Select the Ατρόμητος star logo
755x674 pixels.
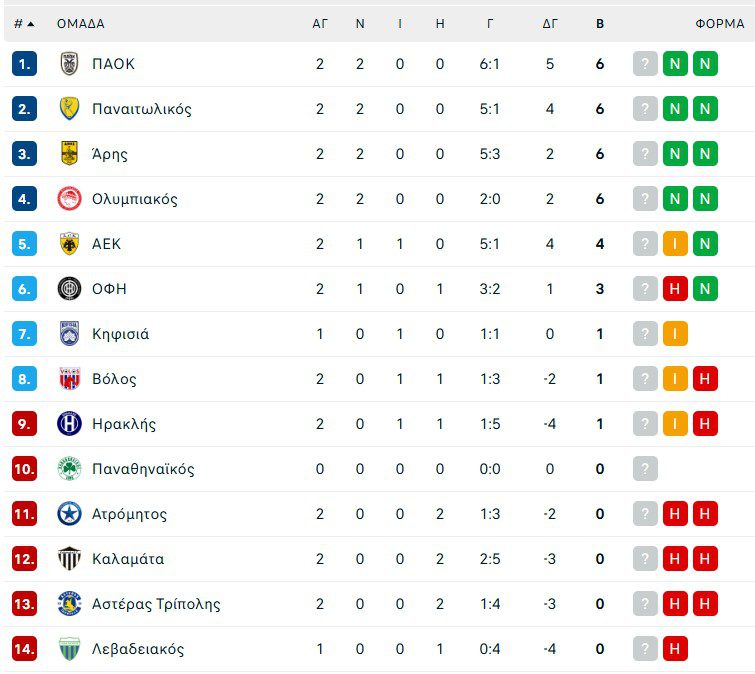coord(69,514)
